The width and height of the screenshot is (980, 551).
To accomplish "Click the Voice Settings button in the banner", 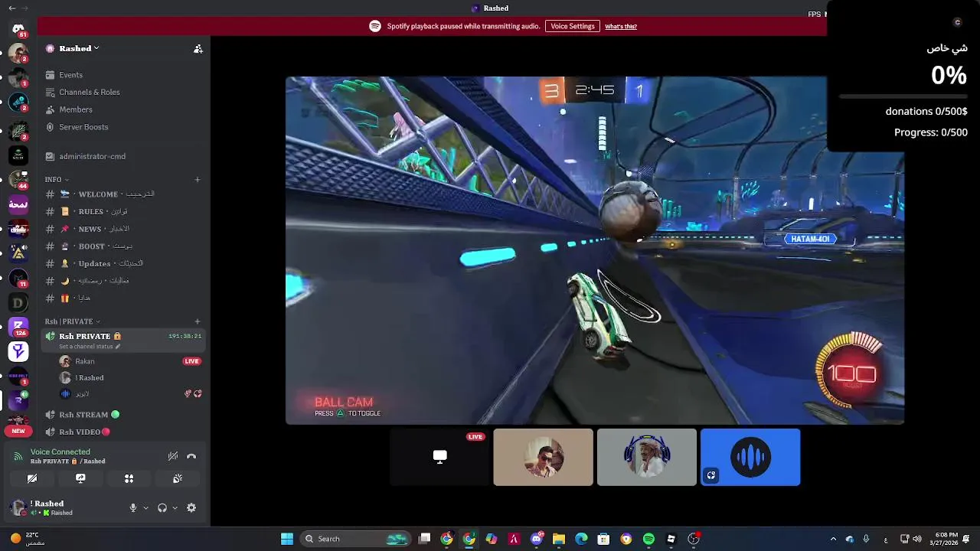I will [572, 26].
